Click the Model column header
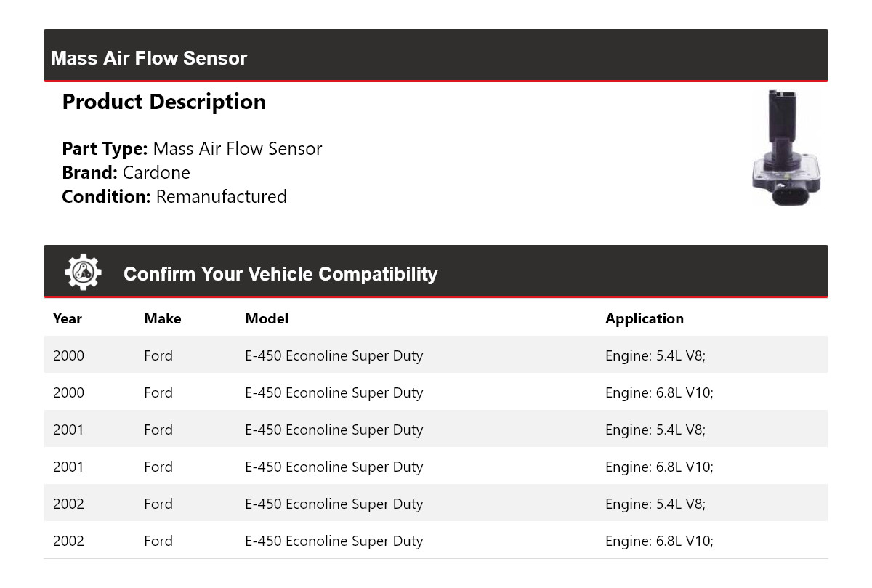 (x=267, y=318)
